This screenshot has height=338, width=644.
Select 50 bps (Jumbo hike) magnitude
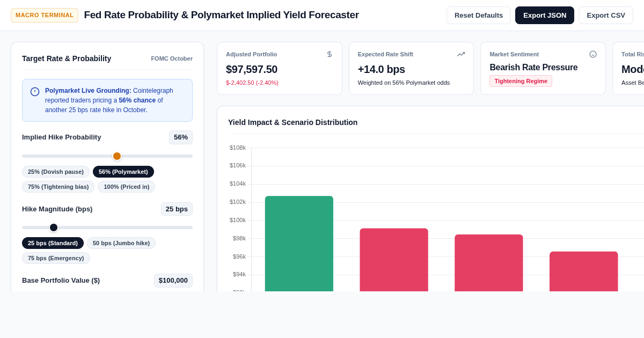pyautogui.click(x=121, y=243)
